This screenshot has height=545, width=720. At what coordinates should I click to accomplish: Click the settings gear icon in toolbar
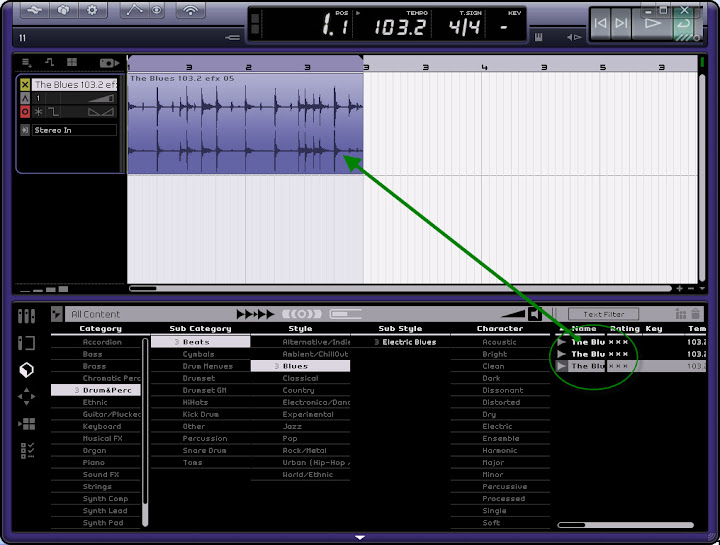click(x=92, y=11)
